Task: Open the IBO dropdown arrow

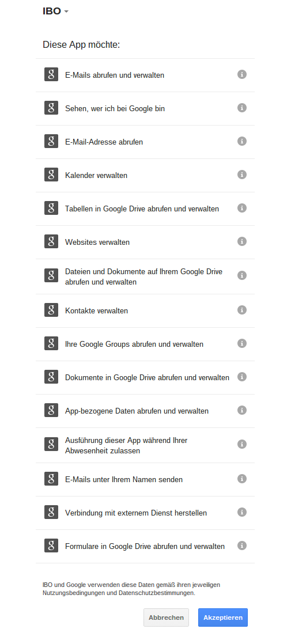Action: (x=66, y=12)
